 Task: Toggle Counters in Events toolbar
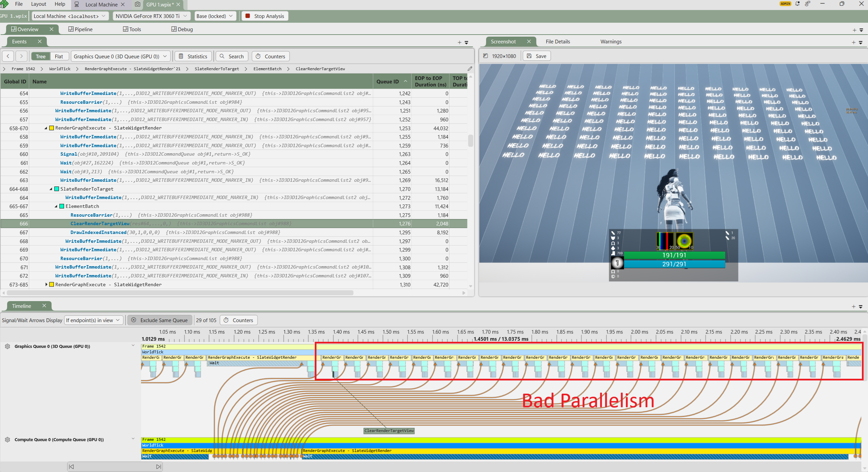(x=270, y=56)
